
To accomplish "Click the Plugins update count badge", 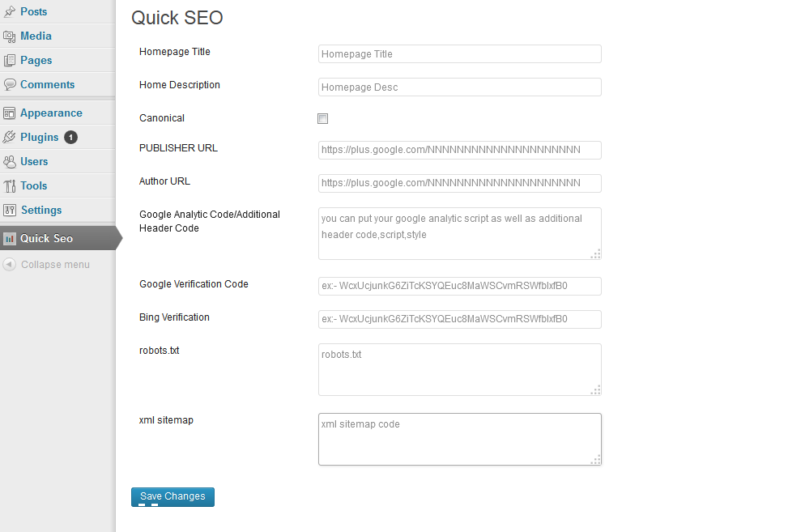I will [70, 138].
